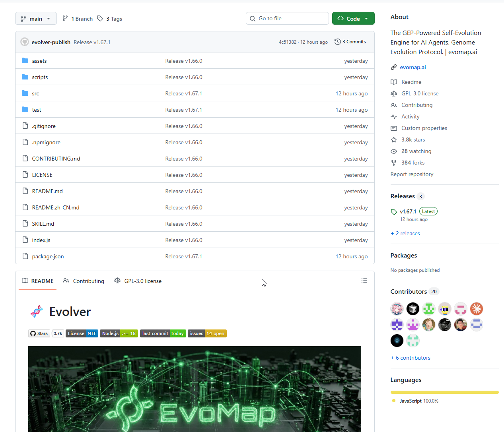Viewport: 504px width, 432px height.
Task: Click Report repository link
Action: point(412,174)
